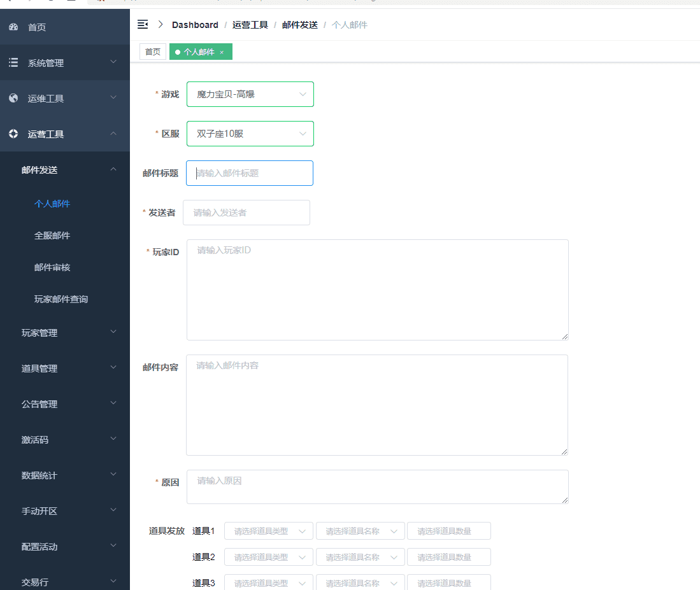The height and width of the screenshot is (590, 700).
Task: Open the 道具2 item name dropdown
Action: (x=360, y=556)
